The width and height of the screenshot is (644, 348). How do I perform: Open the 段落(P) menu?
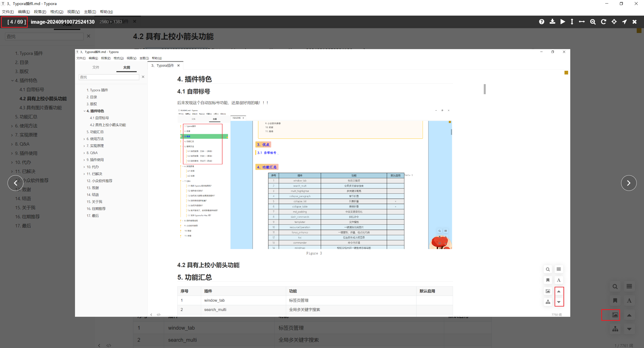(40, 12)
